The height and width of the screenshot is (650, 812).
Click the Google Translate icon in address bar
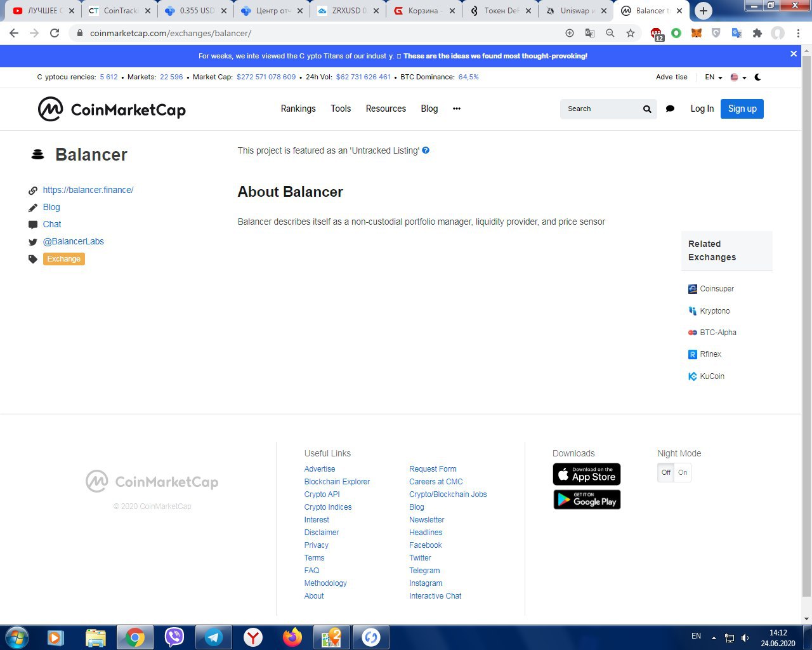tap(590, 33)
